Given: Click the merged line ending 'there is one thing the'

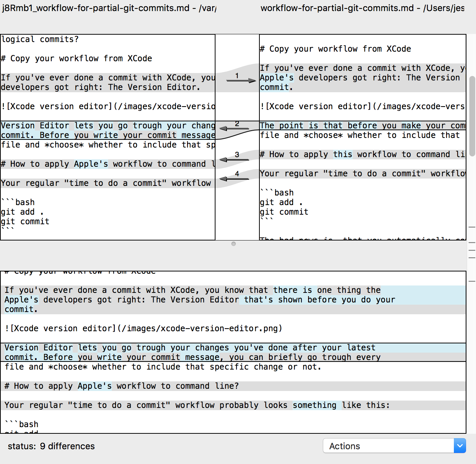Looking at the screenshot, I should click(x=193, y=290).
